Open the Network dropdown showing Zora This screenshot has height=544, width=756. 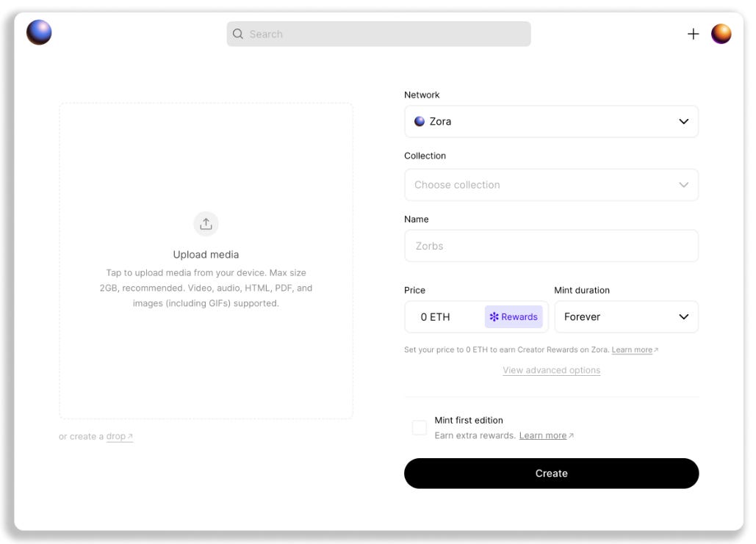[x=551, y=121]
